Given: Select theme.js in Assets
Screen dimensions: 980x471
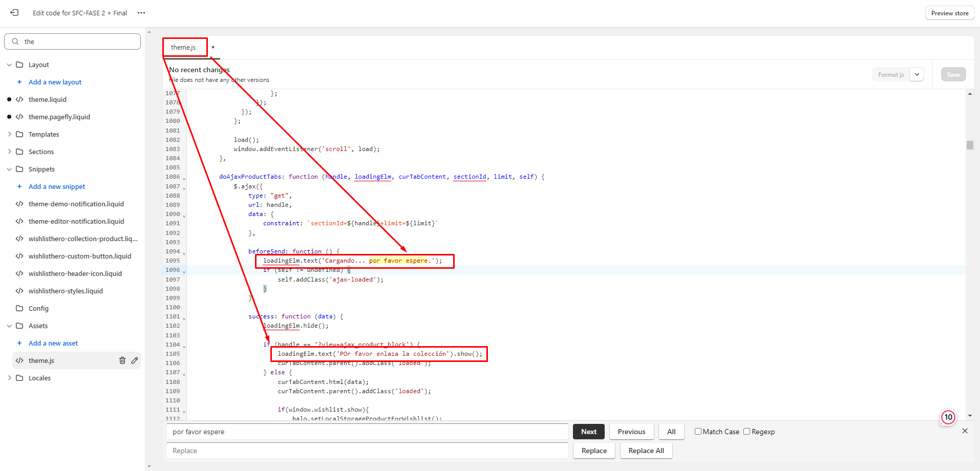Looking at the screenshot, I should point(41,360).
